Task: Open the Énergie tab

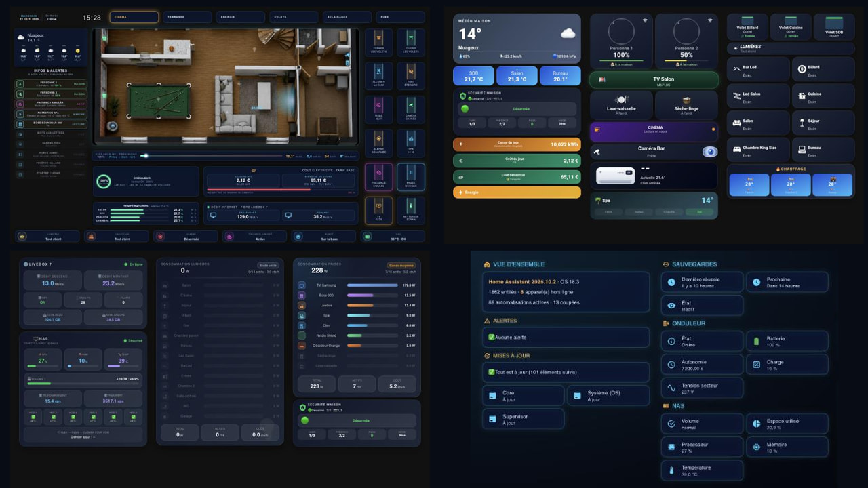Action: tap(239, 17)
